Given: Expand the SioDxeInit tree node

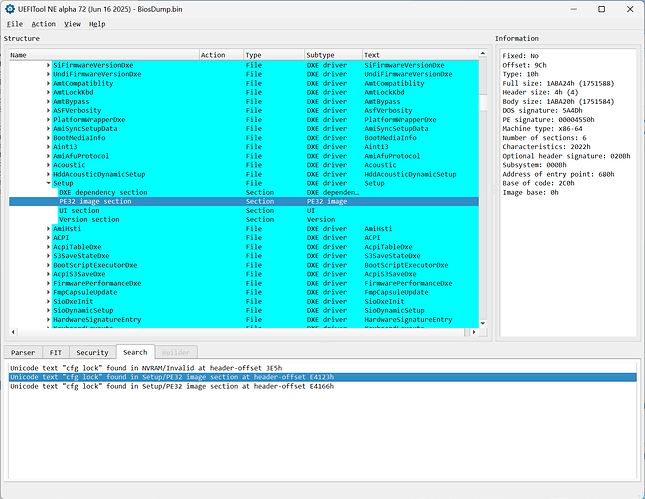Looking at the screenshot, I should pyautogui.click(x=49, y=301).
